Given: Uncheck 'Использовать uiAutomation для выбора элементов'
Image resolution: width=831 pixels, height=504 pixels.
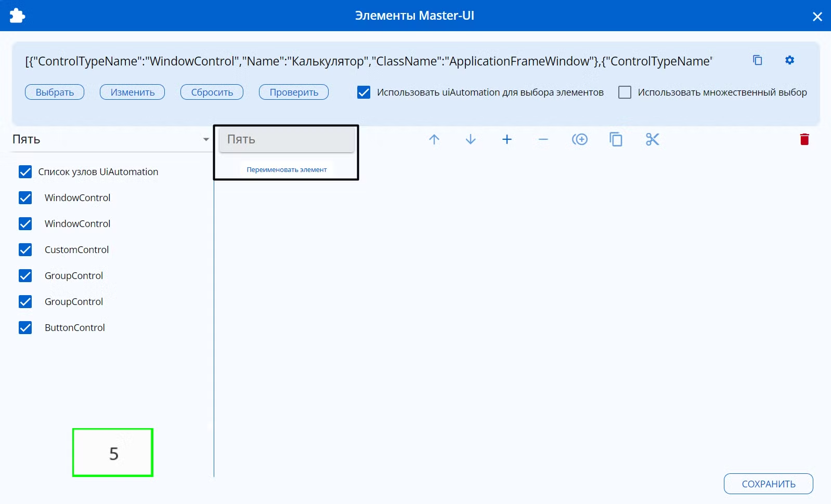Looking at the screenshot, I should pyautogui.click(x=364, y=92).
